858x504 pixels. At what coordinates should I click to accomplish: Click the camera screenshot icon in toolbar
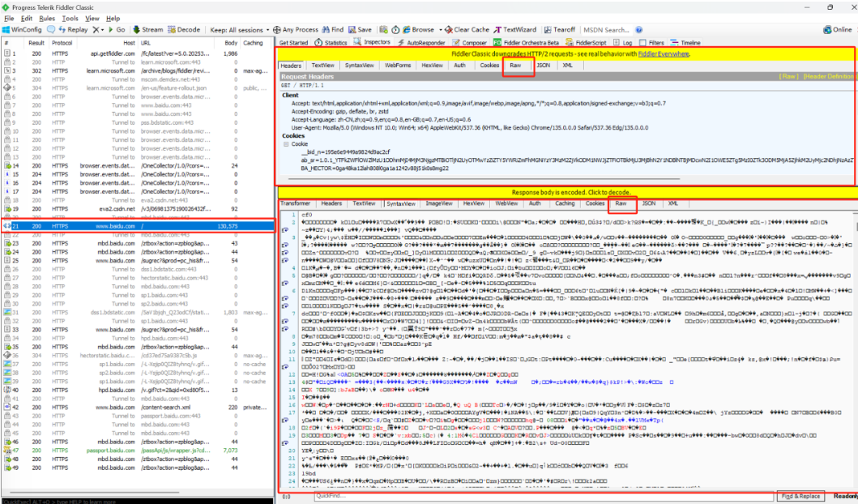point(383,29)
